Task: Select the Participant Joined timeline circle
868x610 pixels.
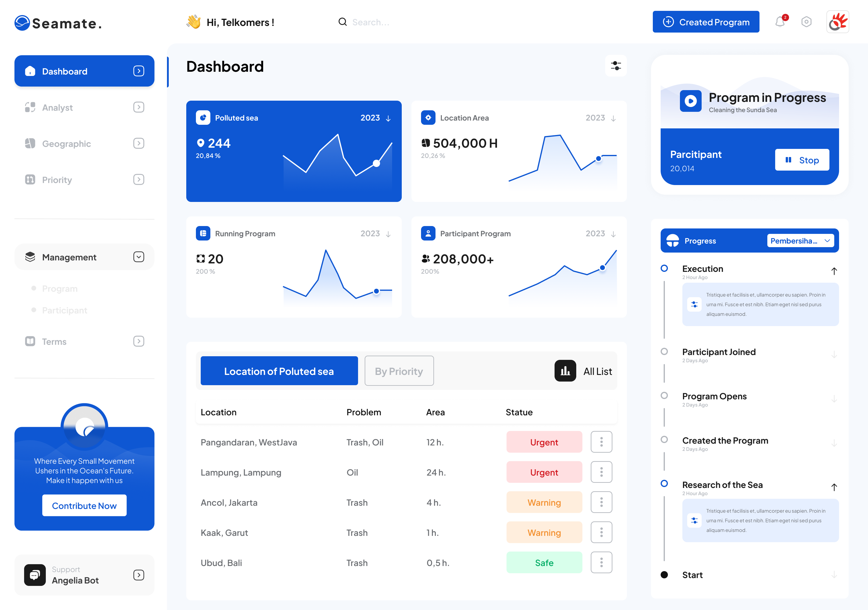Action: pos(664,351)
